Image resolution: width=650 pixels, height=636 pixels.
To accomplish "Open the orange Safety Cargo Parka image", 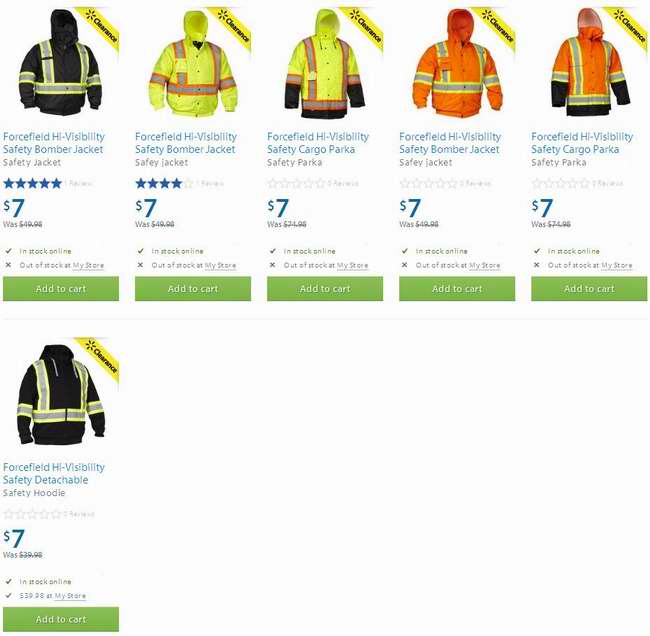I will [x=590, y=62].
